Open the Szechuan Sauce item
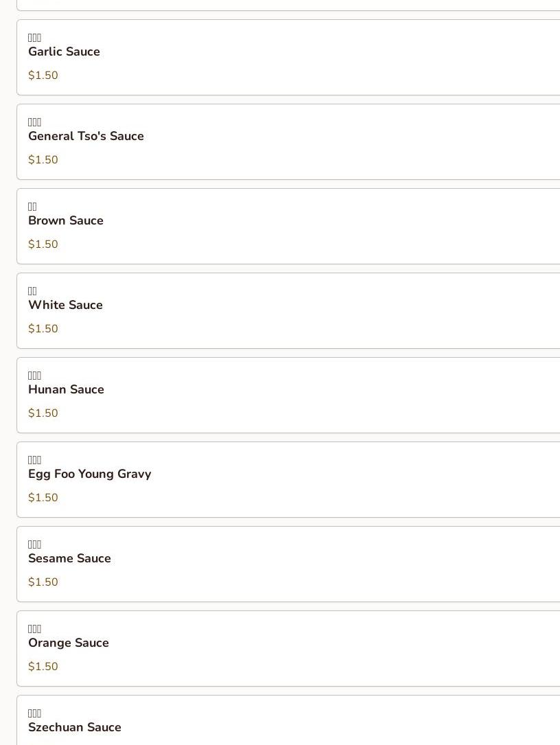Viewport: 560px width, 745px height. 74,727
